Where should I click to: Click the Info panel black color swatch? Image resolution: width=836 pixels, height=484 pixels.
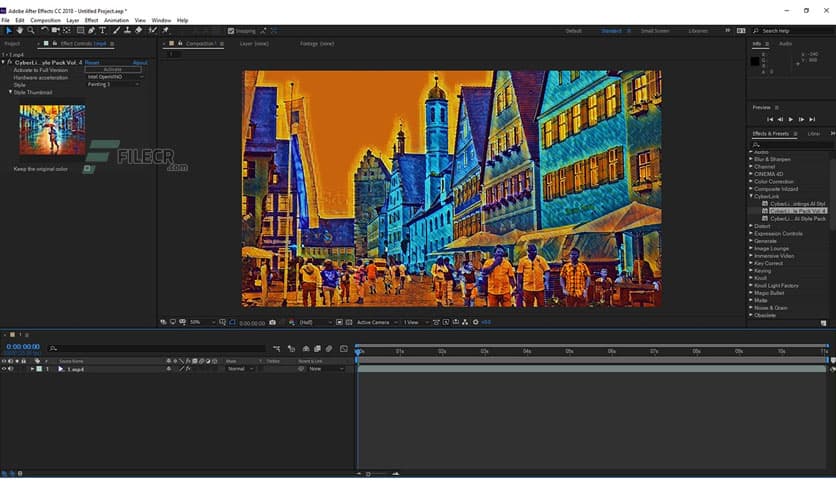click(x=755, y=61)
